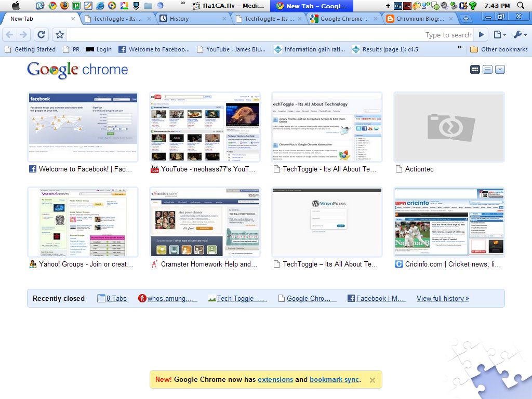Screen dimensions: 532x399
Task: Click the FFa tray icon
Action: click(x=398, y=5)
